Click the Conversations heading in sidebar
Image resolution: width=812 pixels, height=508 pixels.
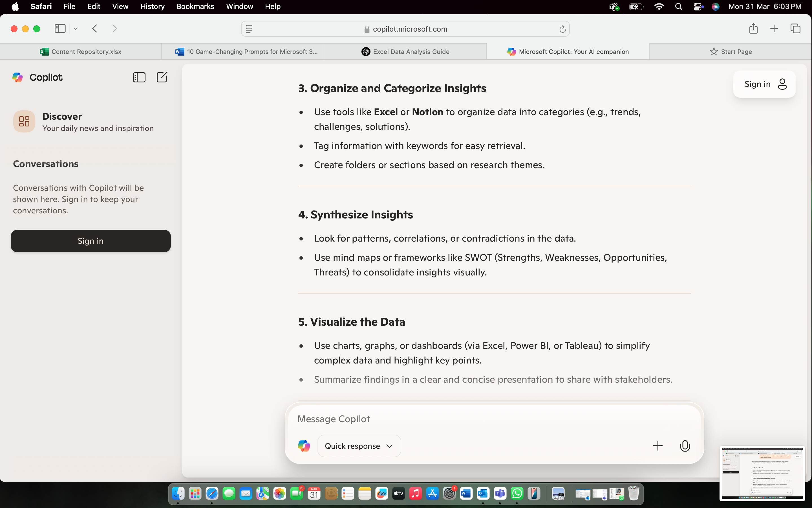pos(46,164)
